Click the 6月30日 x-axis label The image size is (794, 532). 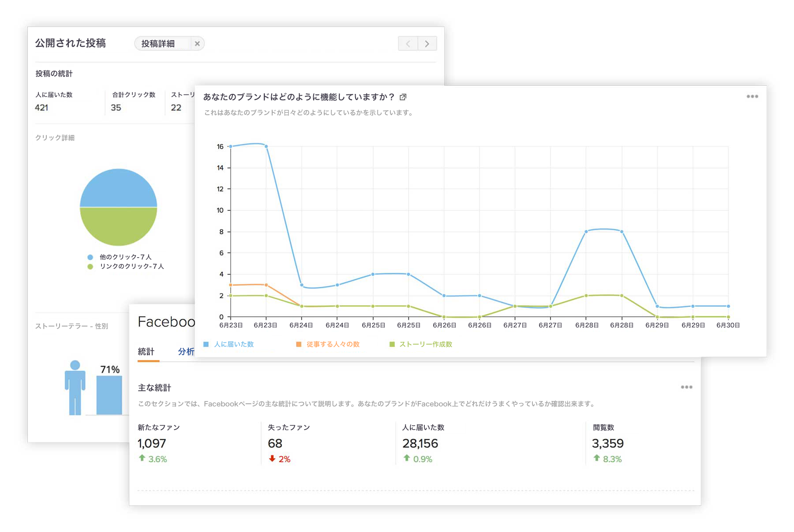(728, 325)
